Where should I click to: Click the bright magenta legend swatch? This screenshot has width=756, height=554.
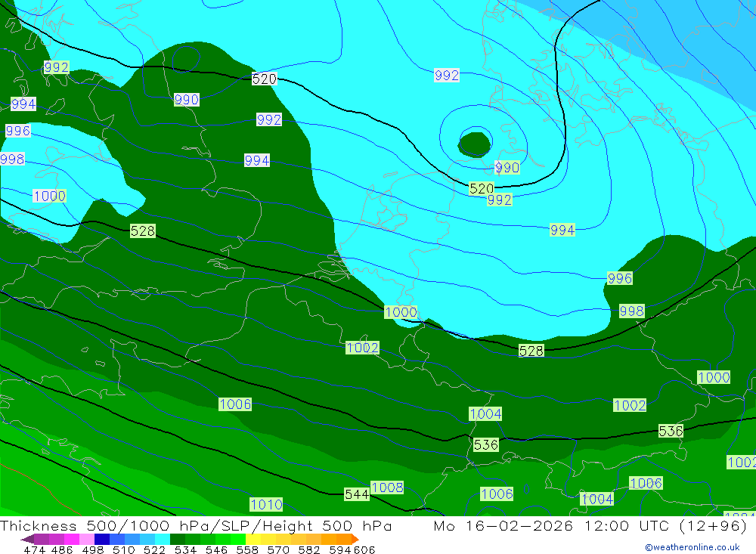(71, 539)
